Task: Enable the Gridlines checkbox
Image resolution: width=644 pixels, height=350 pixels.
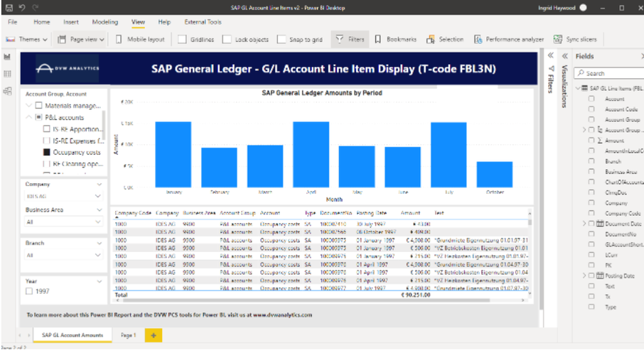Action: (x=183, y=40)
